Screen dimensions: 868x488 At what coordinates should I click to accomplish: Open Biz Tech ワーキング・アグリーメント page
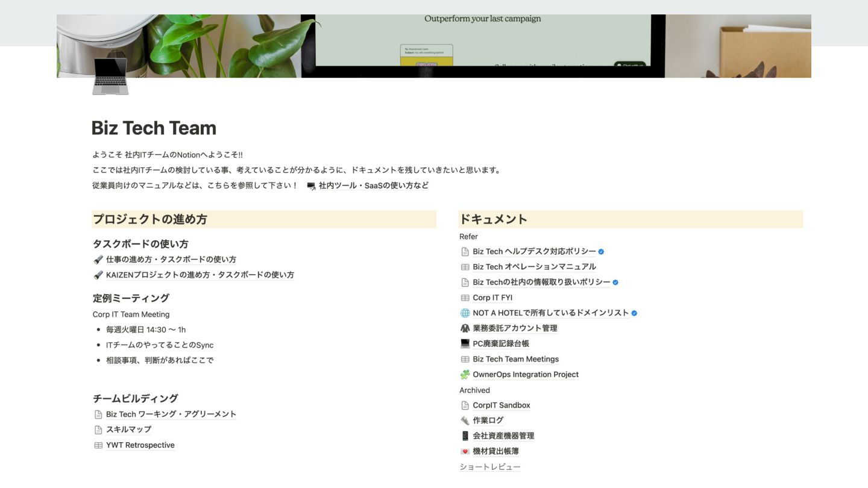pos(171,414)
